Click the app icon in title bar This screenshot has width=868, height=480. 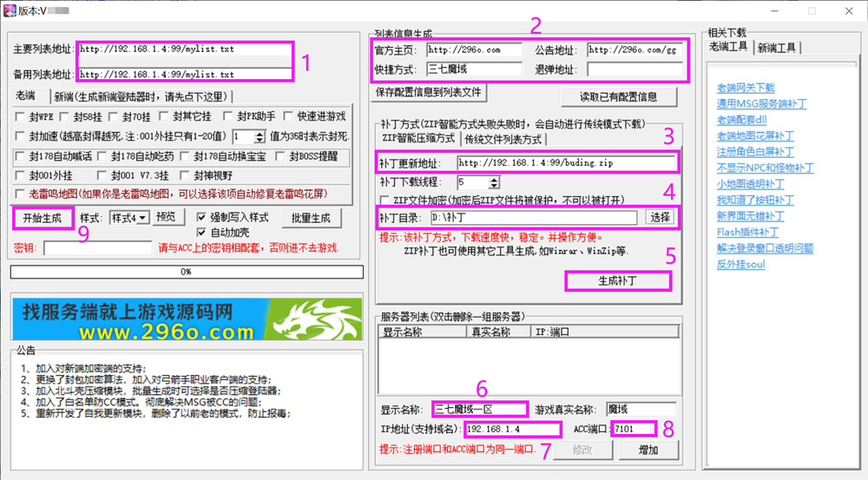click(x=10, y=11)
